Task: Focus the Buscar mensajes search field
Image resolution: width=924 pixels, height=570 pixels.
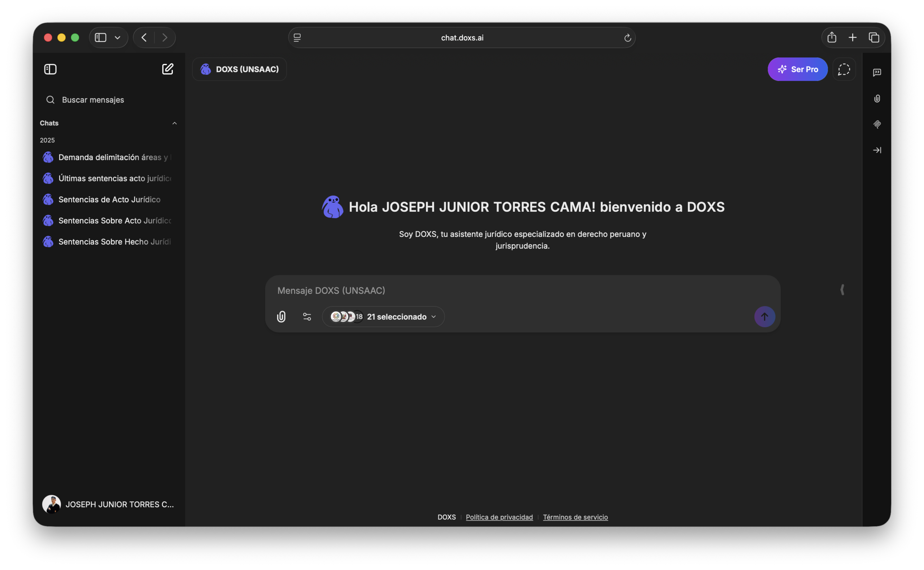Action: click(x=109, y=100)
